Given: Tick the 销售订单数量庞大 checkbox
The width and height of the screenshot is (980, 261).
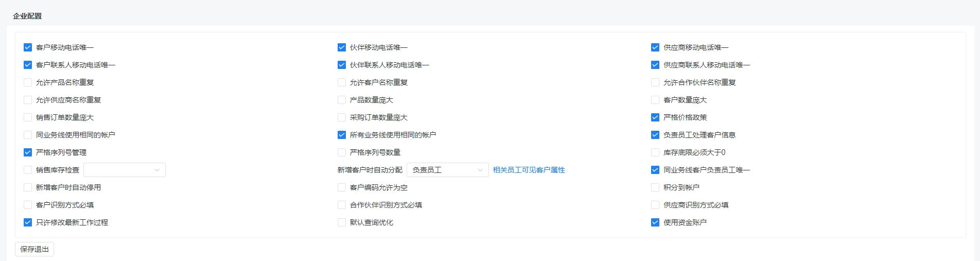Looking at the screenshot, I should (x=28, y=117).
